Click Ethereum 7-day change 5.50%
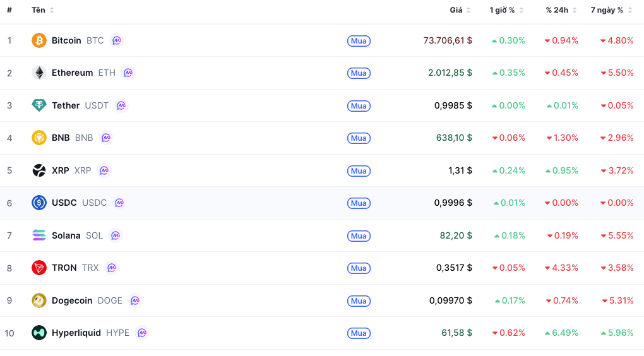The height and width of the screenshot is (356, 644). pyautogui.click(x=617, y=73)
